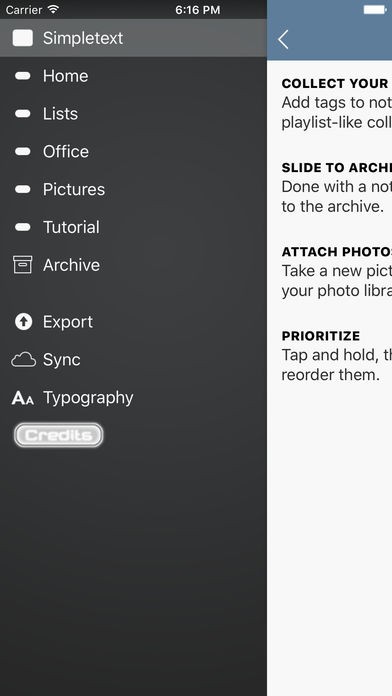Tap the PRIORITIZE tutorial heading
The width and height of the screenshot is (392, 696).
321,336
